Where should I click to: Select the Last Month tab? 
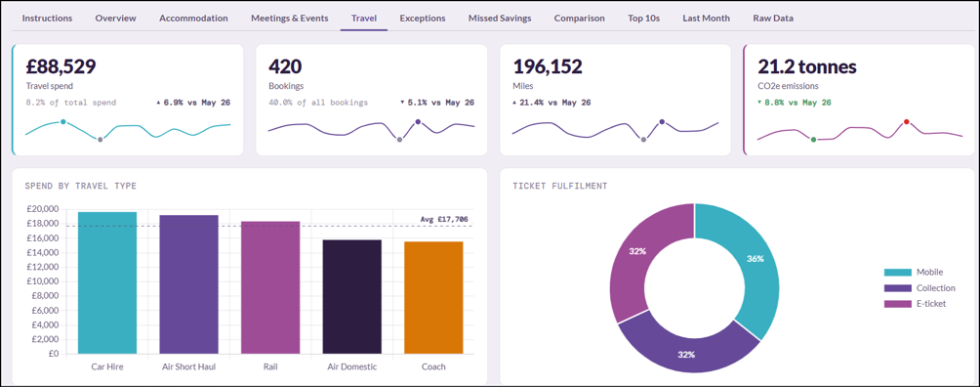(x=707, y=19)
